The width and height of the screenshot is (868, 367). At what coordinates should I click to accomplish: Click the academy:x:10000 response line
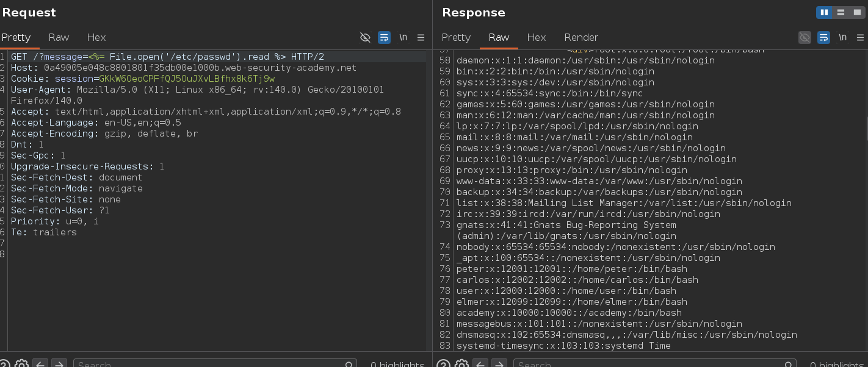click(x=569, y=313)
